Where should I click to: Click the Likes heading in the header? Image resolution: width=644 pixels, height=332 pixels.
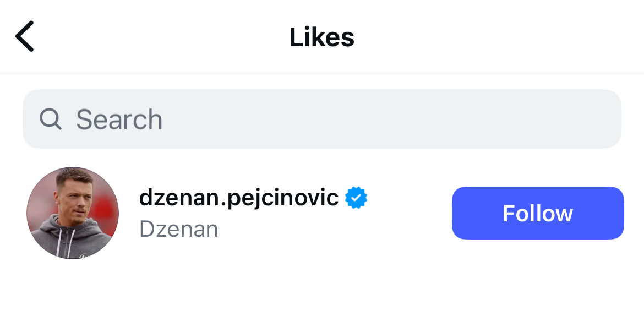pyautogui.click(x=321, y=37)
